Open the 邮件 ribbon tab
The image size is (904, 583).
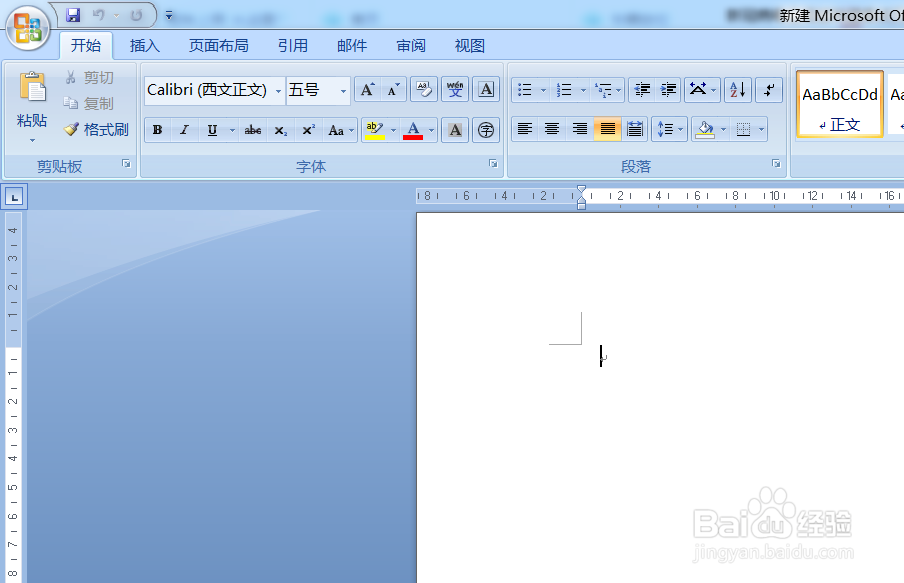pyautogui.click(x=352, y=46)
